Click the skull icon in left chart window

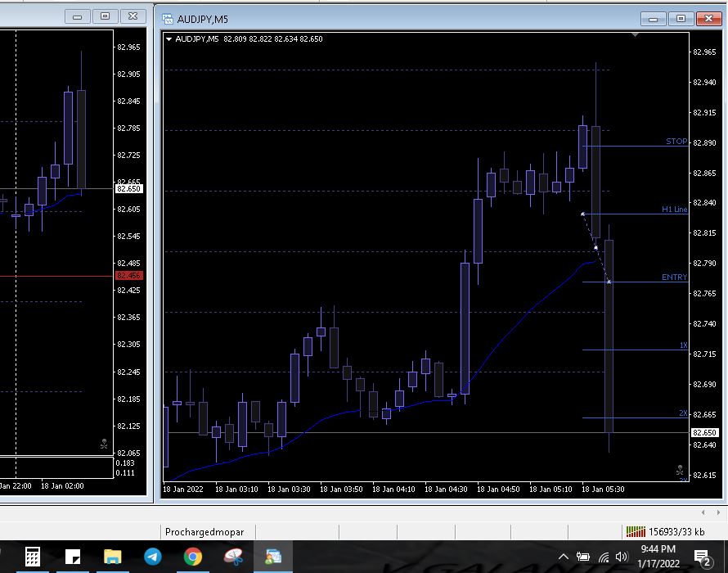[104, 444]
